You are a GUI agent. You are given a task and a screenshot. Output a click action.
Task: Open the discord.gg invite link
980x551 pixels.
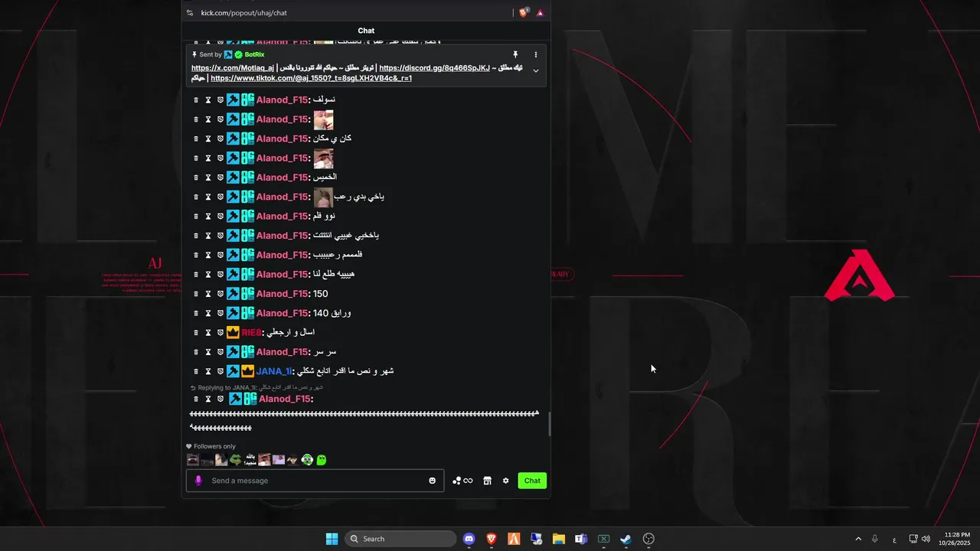[434, 68]
